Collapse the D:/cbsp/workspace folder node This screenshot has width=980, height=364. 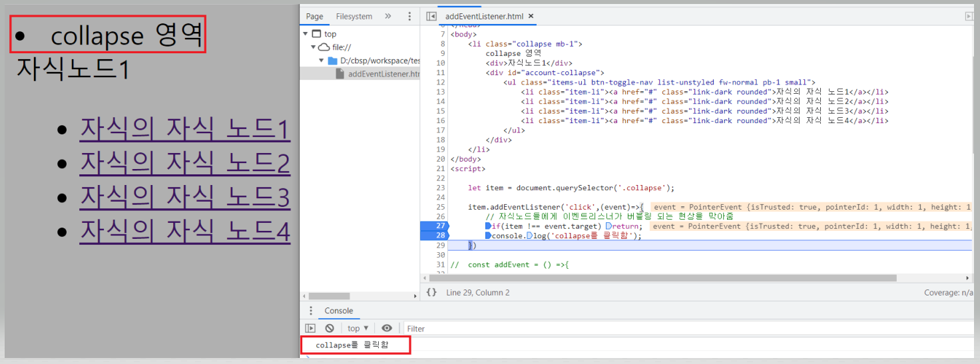click(321, 61)
